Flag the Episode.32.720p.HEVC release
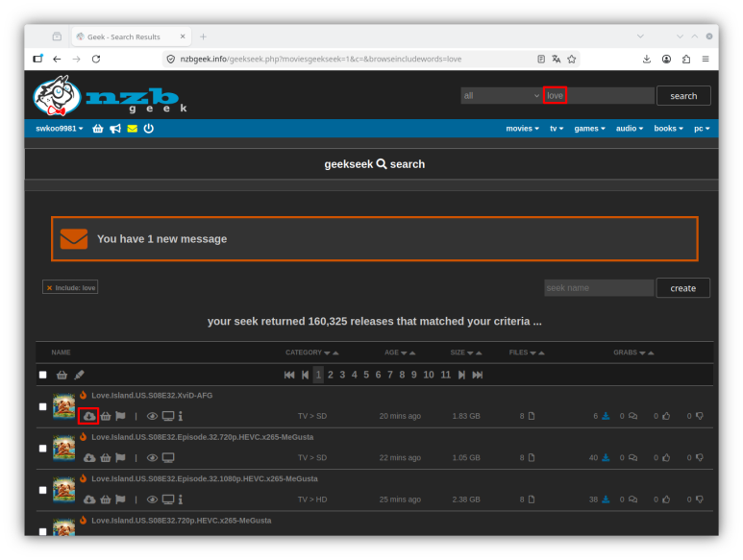The image size is (743, 560). pos(121,458)
